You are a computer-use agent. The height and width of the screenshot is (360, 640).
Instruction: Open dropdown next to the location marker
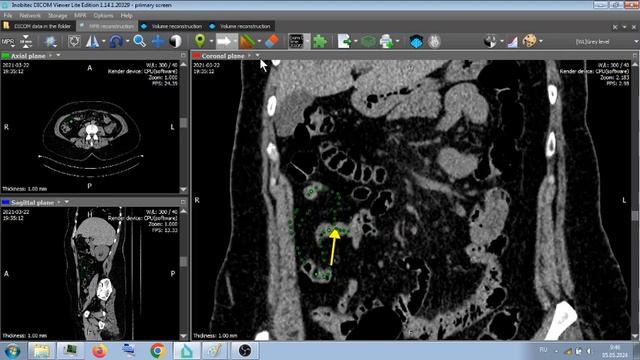pos(211,42)
